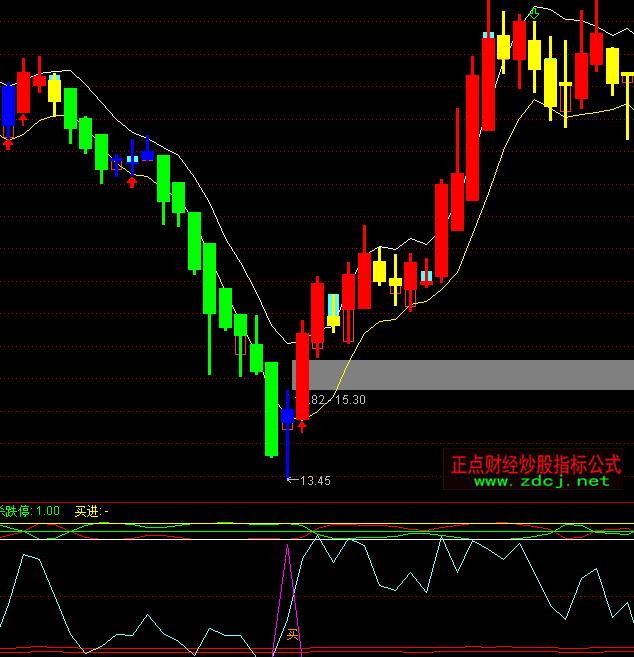Click the 买 buy signal marker in indicator panel

292,634
